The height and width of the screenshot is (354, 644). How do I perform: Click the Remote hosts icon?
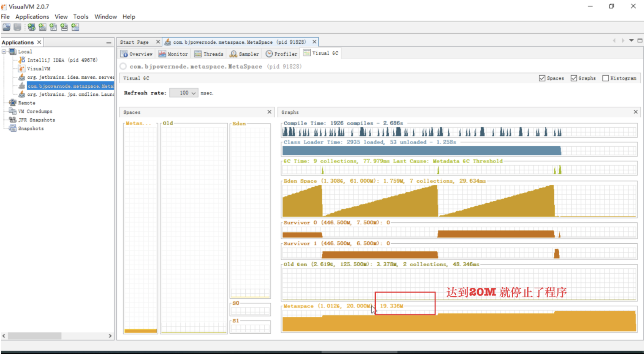click(x=13, y=103)
